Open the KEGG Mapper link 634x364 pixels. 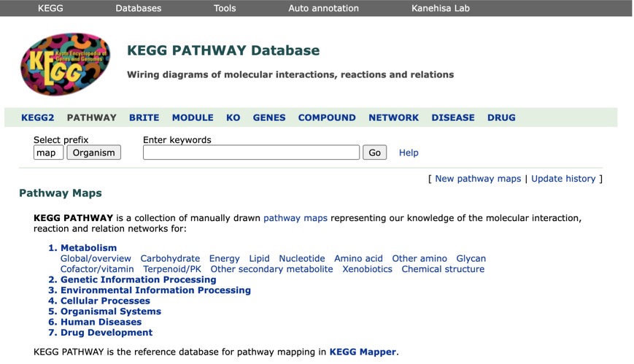pyautogui.click(x=363, y=352)
